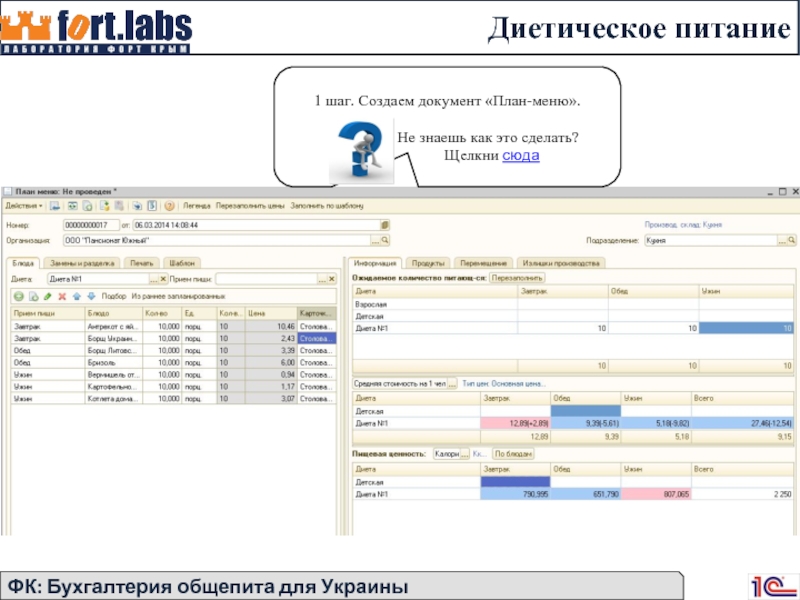This screenshot has width=800, height=600.
Task: Clear the Прием пищи field with X
Action: click(x=332, y=279)
